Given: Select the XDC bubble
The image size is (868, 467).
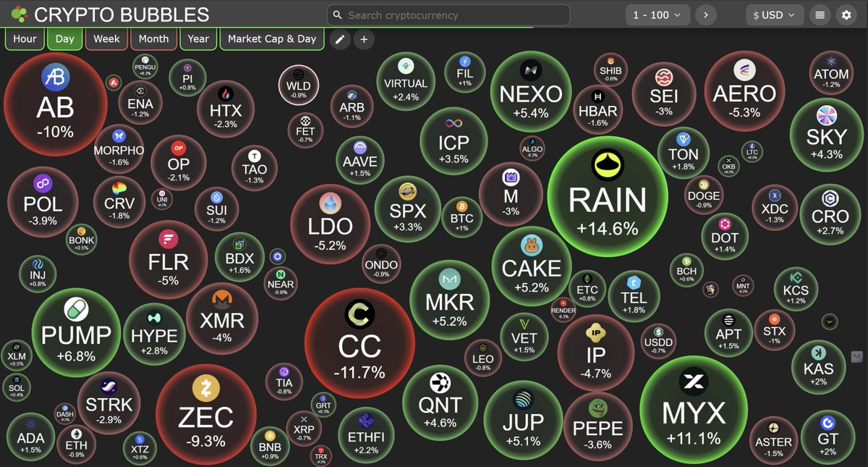Looking at the screenshot, I should [x=774, y=209].
